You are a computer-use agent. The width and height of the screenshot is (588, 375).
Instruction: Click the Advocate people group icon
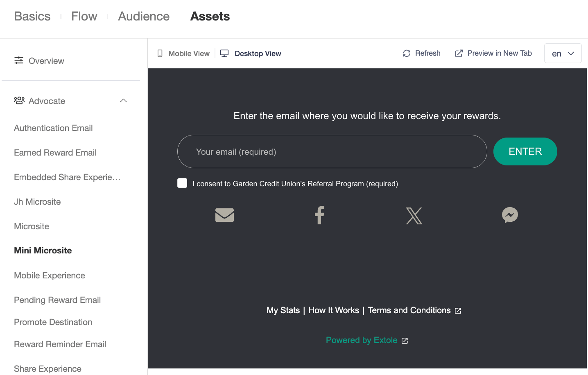(x=19, y=101)
